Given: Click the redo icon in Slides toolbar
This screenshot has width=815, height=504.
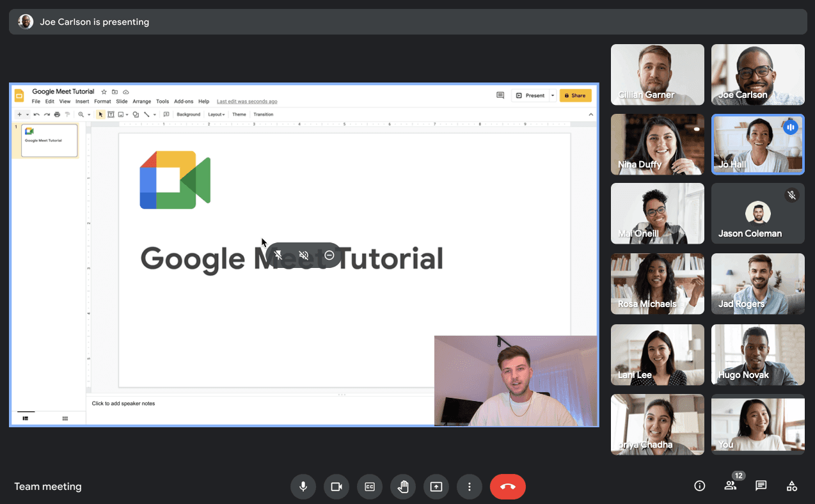Looking at the screenshot, I should (47, 114).
